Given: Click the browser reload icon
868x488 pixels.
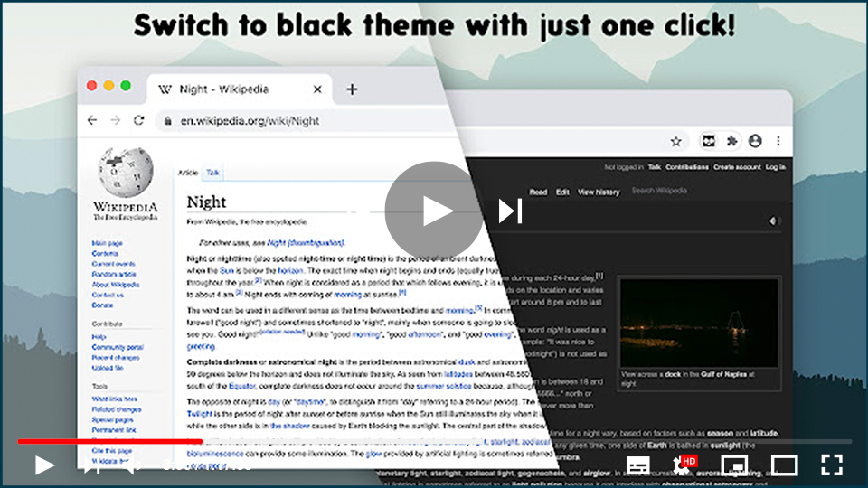Looking at the screenshot, I should (x=138, y=120).
